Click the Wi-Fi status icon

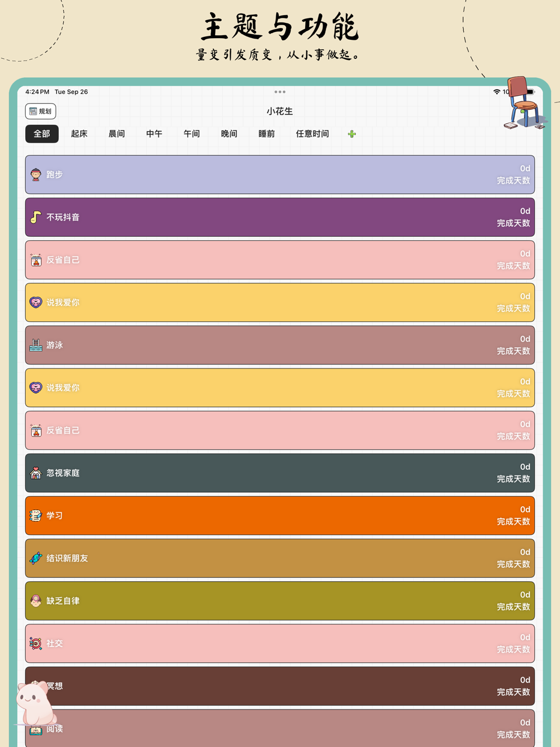coord(497,92)
